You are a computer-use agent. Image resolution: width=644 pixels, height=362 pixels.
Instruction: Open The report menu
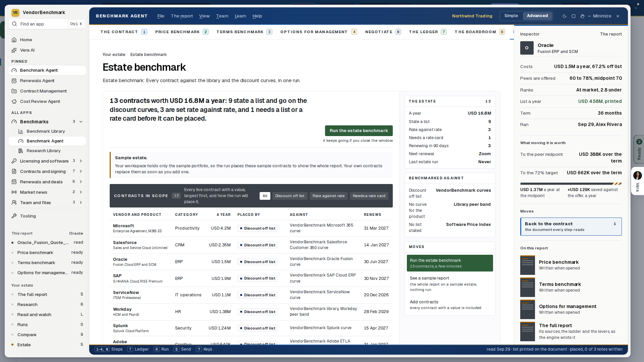182,16
